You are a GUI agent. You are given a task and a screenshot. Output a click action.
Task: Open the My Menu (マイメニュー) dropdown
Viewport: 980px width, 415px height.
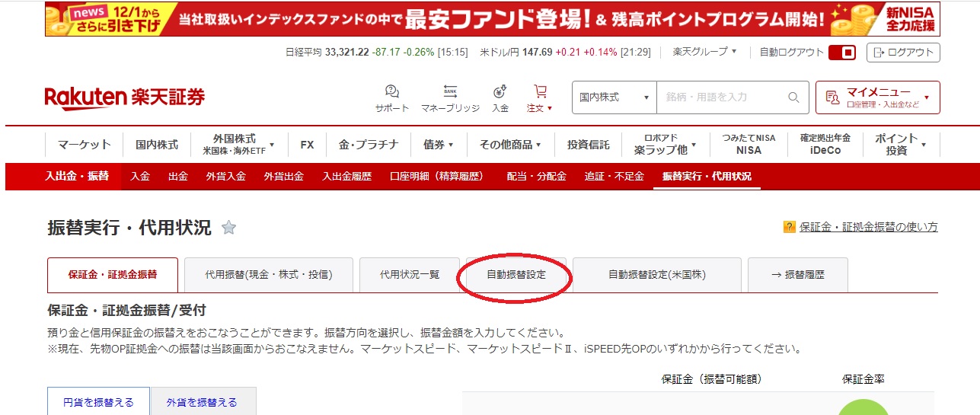tap(877, 97)
